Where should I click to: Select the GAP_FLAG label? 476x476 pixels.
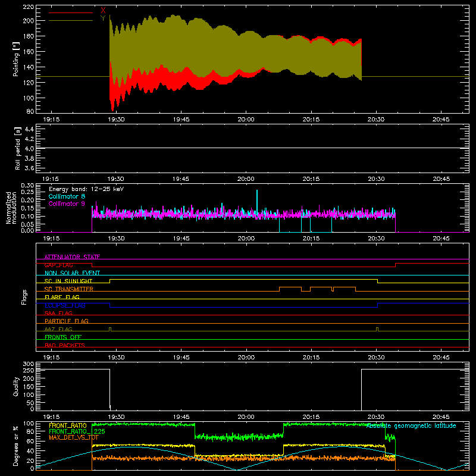point(58,265)
